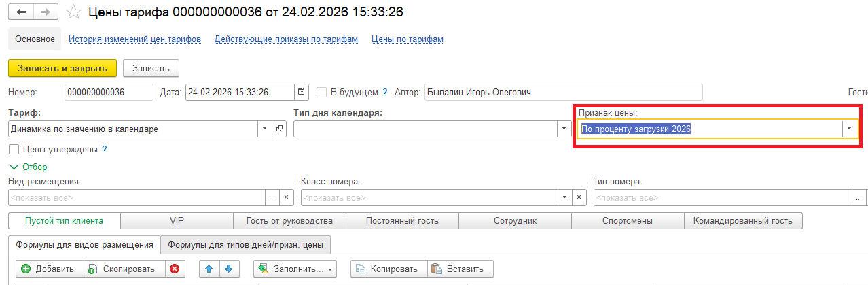Show help for Цены утверждены question mark
Screen dimensions: 868x285
coord(105,149)
